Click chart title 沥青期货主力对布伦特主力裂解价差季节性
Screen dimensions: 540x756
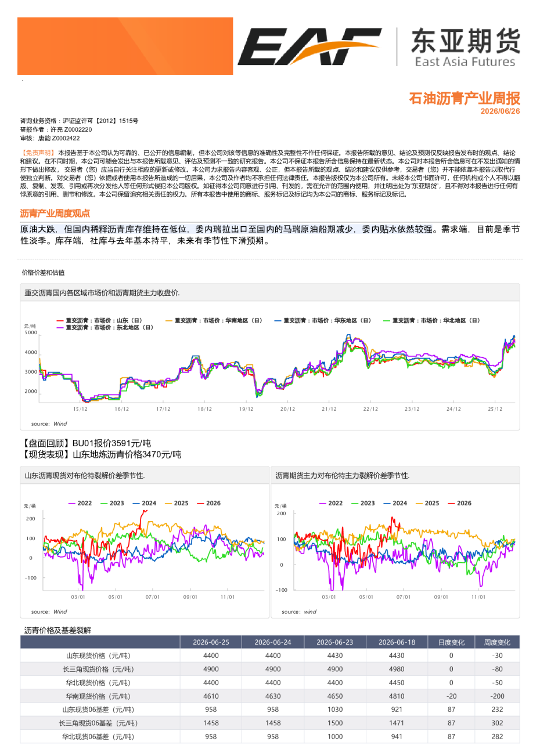click(x=343, y=476)
